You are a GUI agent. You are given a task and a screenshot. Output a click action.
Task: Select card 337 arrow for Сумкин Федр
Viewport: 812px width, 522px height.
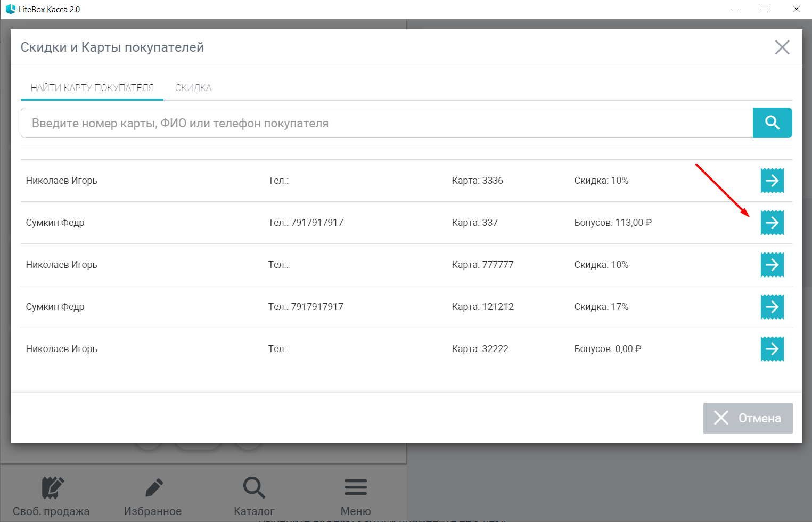click(772, 223)
